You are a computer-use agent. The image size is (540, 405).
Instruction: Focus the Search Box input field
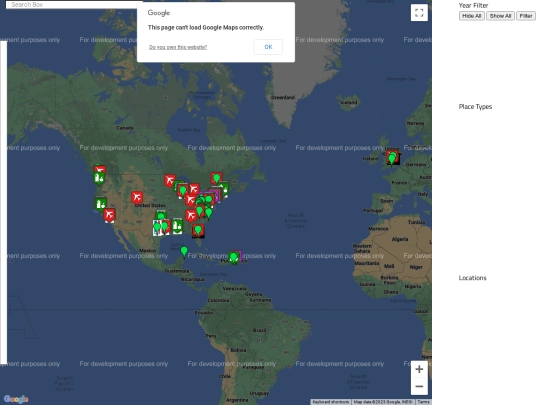[x=74, y=4]
